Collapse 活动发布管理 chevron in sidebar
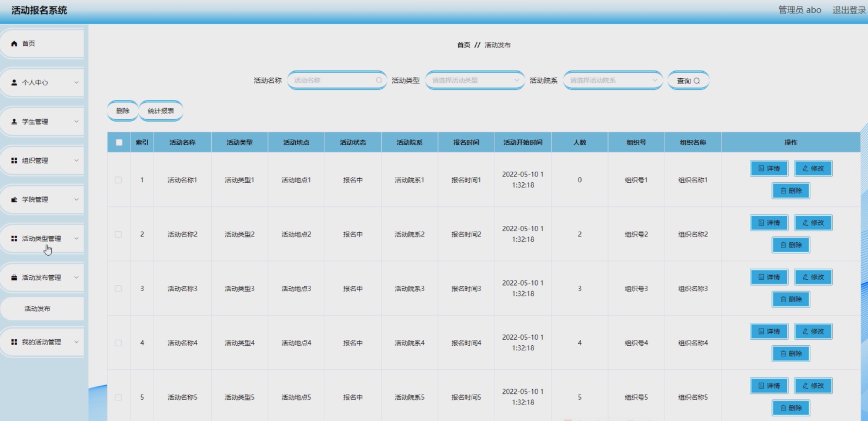 point(76,278)
